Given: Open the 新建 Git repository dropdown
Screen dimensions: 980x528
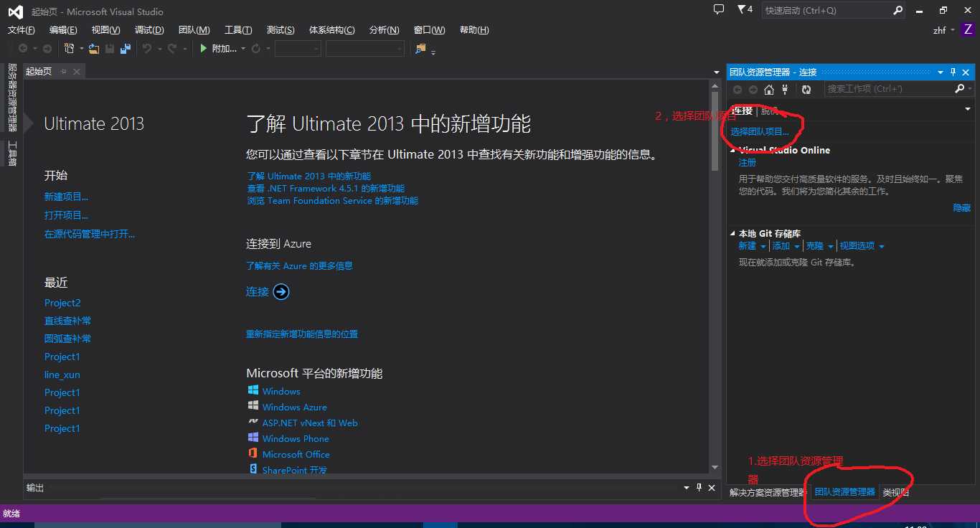Looking at the screenshot, I should (763, 246).
